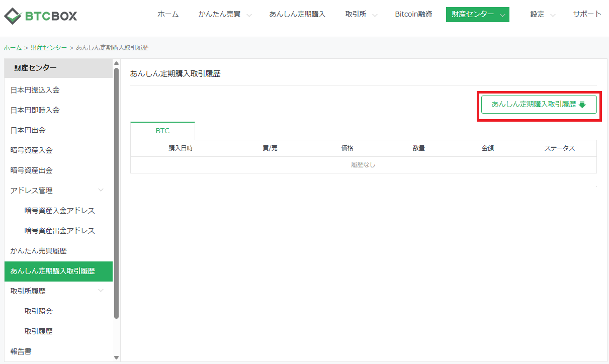The image size is (609, 364).
Task: Click the sidebar scrollbar thumb
Action: coord(117,193)
